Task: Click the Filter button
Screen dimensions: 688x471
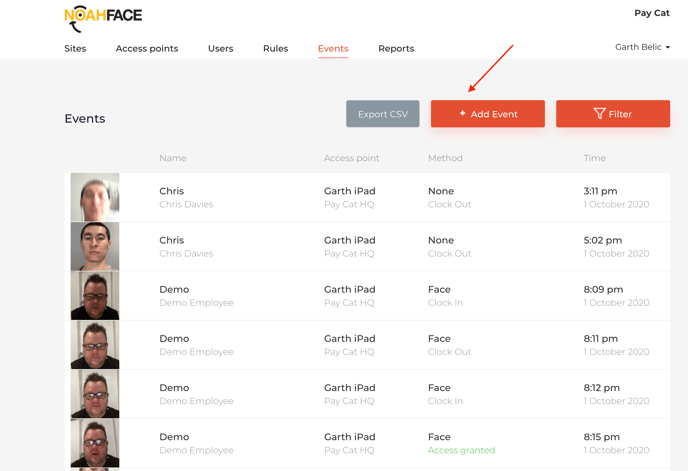Action: click(x=613, y=114)
